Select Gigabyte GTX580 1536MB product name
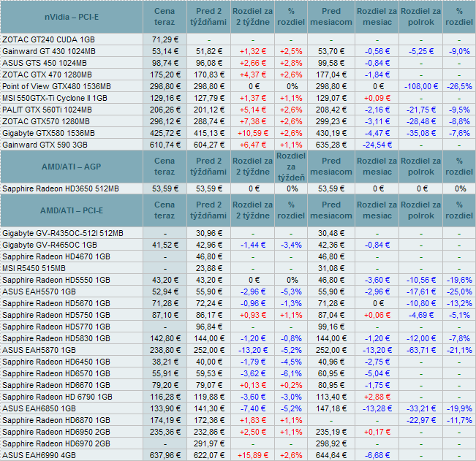Image resolution: width=476 pixels, height=461 pixels. pos(48,133)
